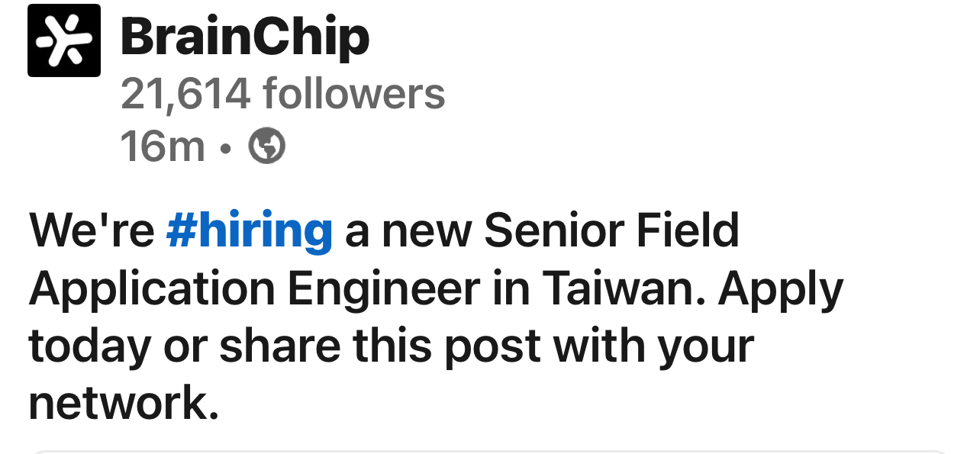Click "We're" at the post start
This screenshot has height=454, width=980.
[x=92, y=230]
